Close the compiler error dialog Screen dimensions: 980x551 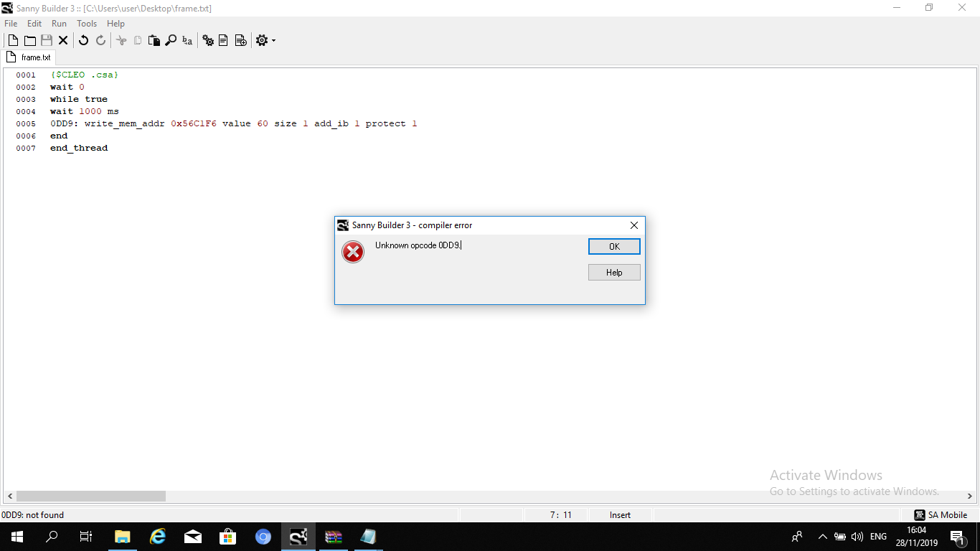[x=633, y=225]
